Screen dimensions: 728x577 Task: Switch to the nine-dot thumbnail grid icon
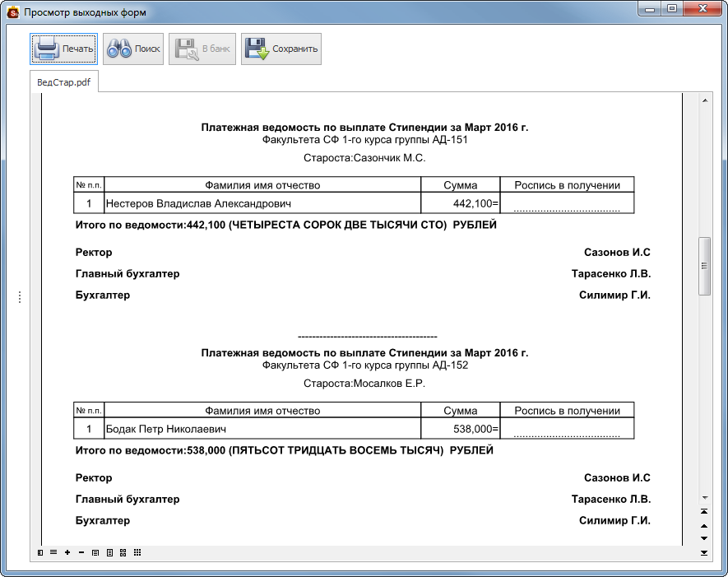point(137,552)
